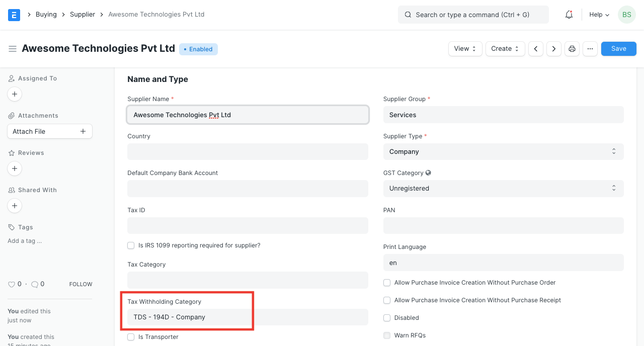This screenshot has width=644, height=346.
Task: Add an assignee with plus icon under Assigned To
Action: click(x=15, y=94)
